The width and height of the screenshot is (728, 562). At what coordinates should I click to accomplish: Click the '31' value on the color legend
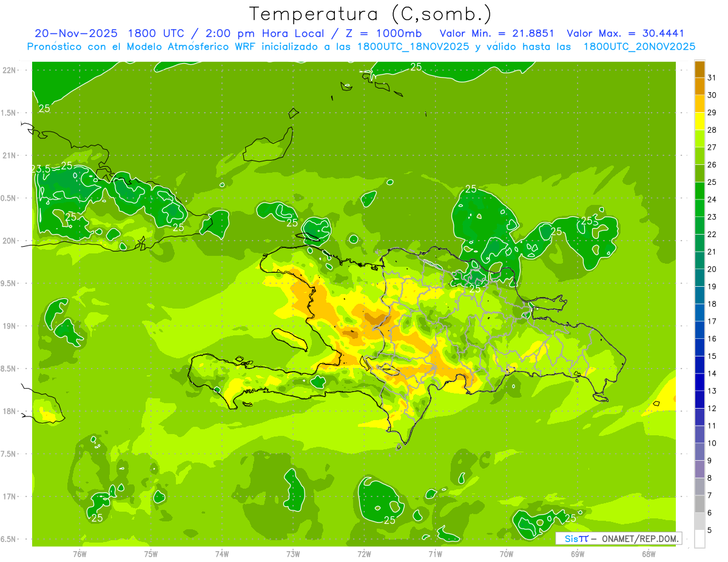click(712, 78)
